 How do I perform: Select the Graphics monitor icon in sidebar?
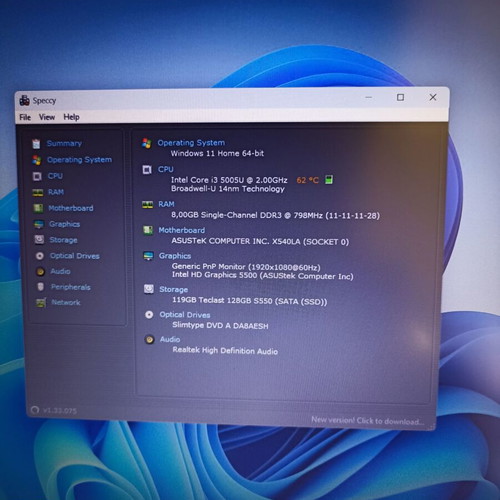pyautogui.click(x=39, y=224)
